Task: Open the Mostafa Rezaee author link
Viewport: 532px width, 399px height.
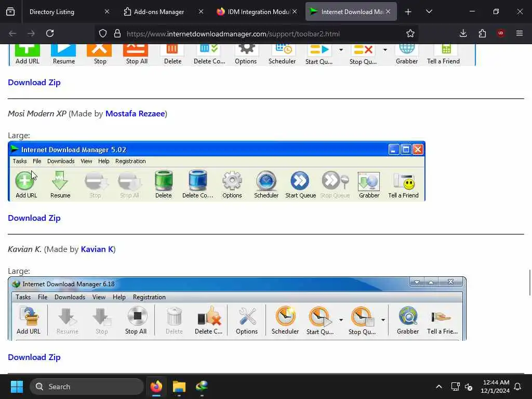Action: tap(135, 114)
